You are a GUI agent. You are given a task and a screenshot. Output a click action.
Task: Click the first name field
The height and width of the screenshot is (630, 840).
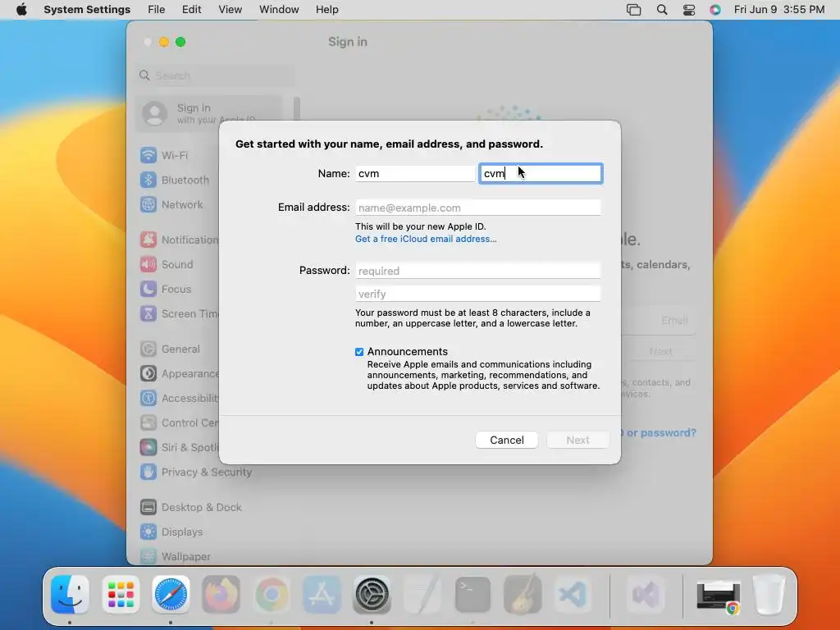click(x=415, y=174)
